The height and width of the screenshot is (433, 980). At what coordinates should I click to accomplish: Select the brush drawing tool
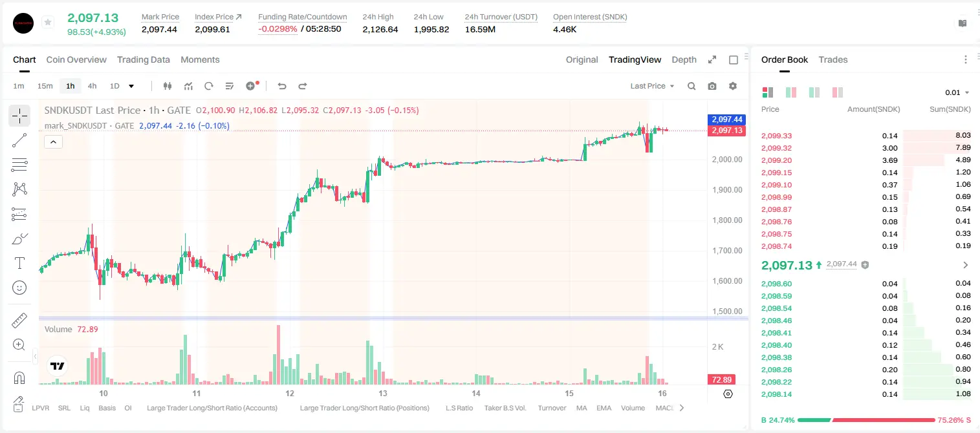click(x=19, y=238)
